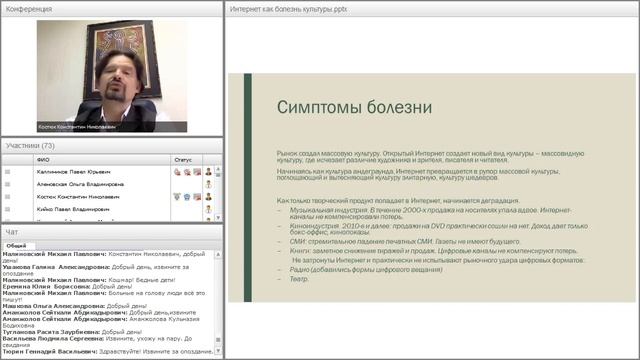Screen dimensions: 640x360
Task: Click participants list scrollbar thumb
Action: (218, 175)
